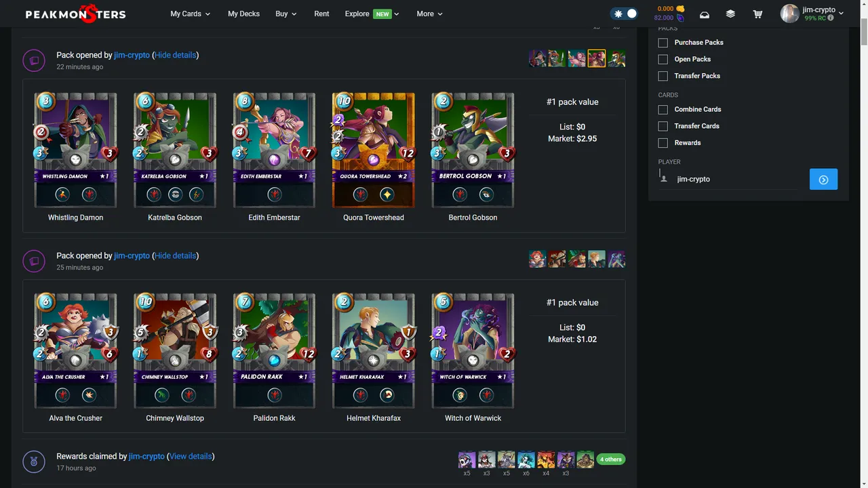Check the Transfer Packs filter

(x=663, y=76)
